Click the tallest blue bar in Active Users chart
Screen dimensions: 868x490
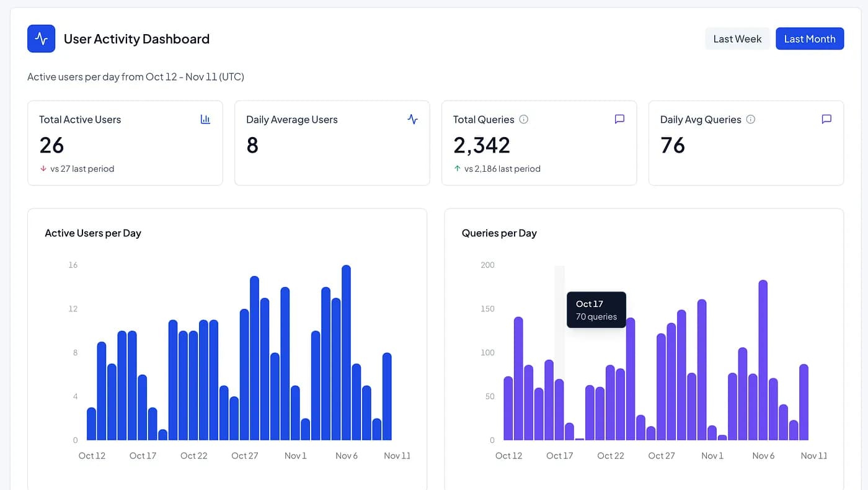347,353
